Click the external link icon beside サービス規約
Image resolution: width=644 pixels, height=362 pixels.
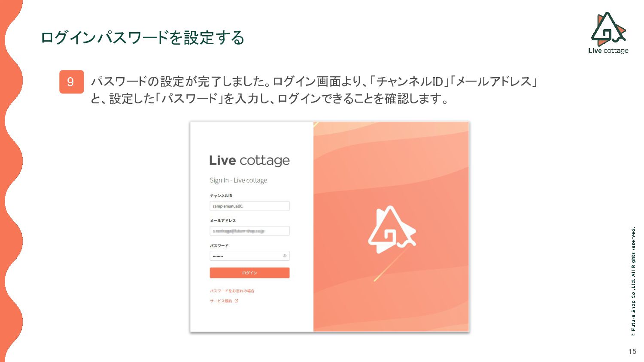pos(236,301)
